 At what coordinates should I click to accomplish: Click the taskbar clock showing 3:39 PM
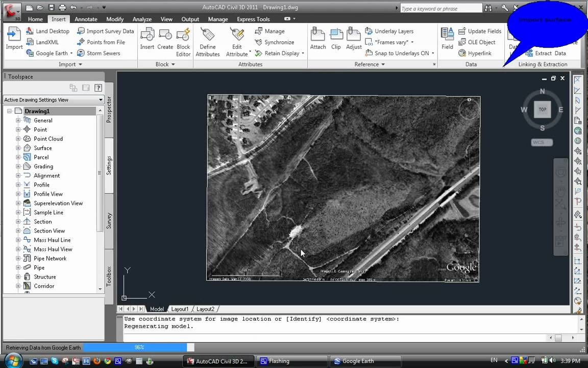(x=570, y=360)
